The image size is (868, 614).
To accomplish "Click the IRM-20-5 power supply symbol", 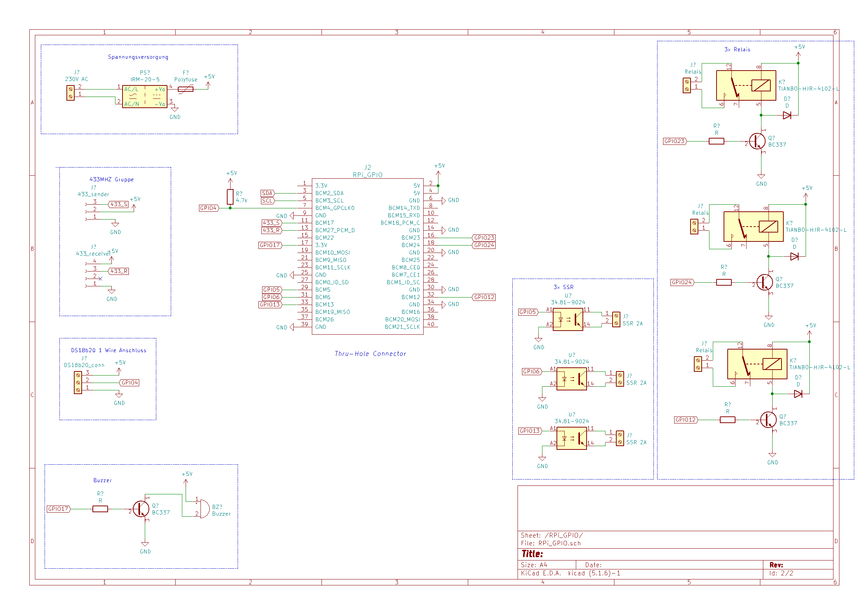I will 144,97.
